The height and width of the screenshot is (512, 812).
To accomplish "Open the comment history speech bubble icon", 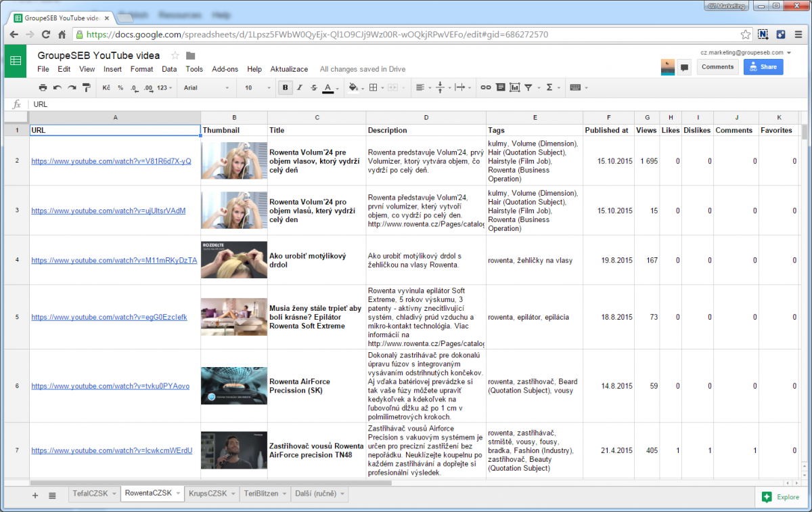I will [684, 67].
